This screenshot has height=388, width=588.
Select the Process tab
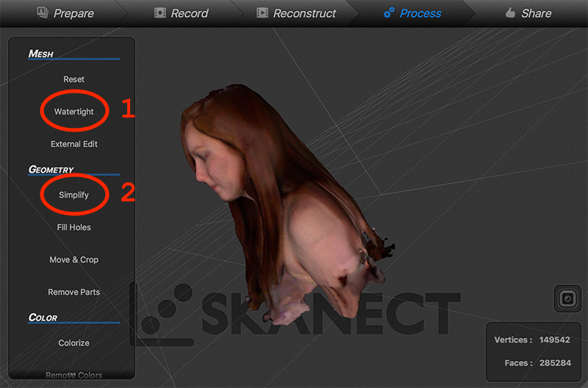pos(412,13)
